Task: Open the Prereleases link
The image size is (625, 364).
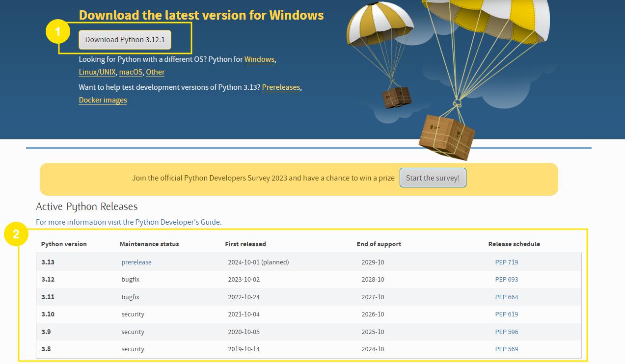Action: pyautogui.click(x=281, y=87)
